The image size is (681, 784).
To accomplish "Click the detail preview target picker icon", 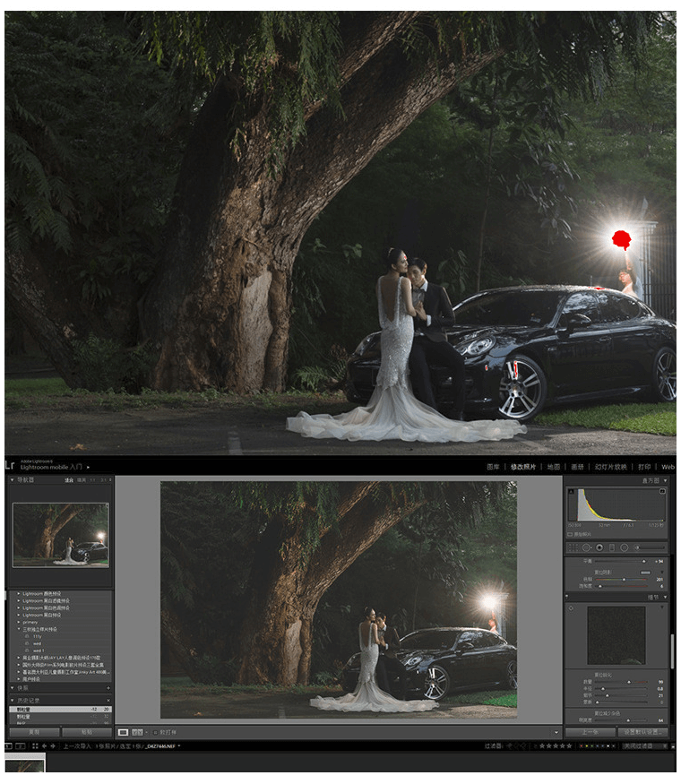I will pos(571,608).
